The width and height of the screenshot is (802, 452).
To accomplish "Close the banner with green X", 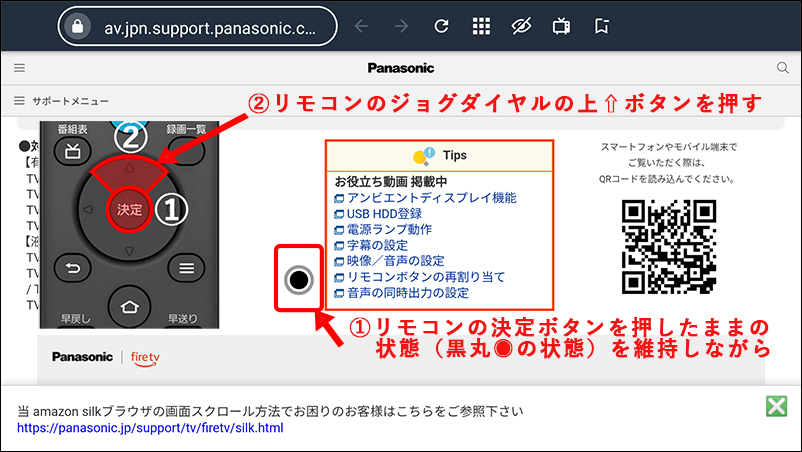I will point(775,406).
